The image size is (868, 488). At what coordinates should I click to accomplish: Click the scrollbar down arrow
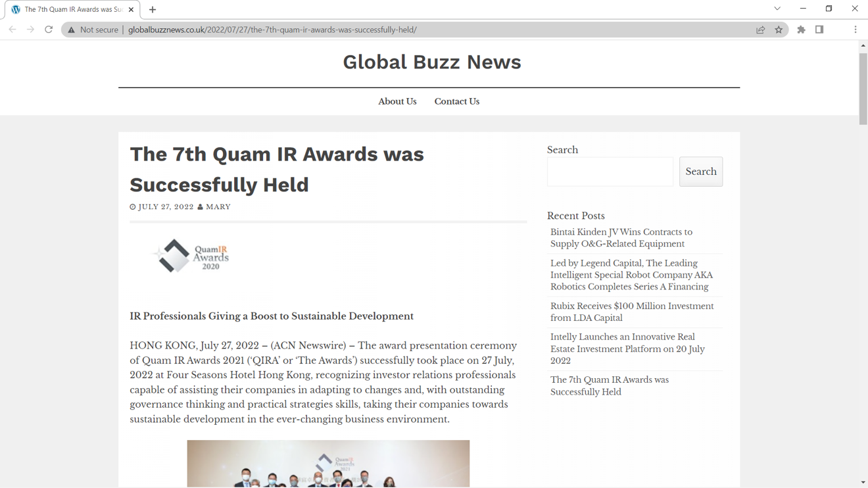[863, 483]
